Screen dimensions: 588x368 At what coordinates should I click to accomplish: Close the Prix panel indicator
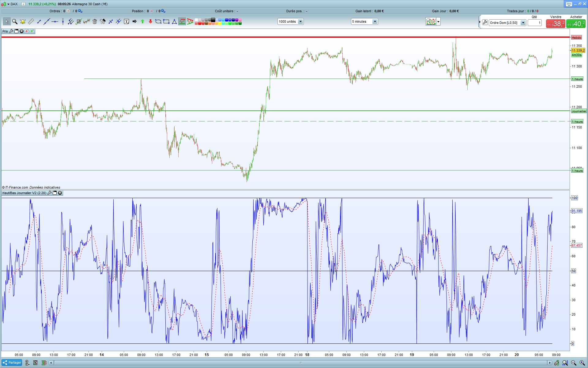point(21,31)
